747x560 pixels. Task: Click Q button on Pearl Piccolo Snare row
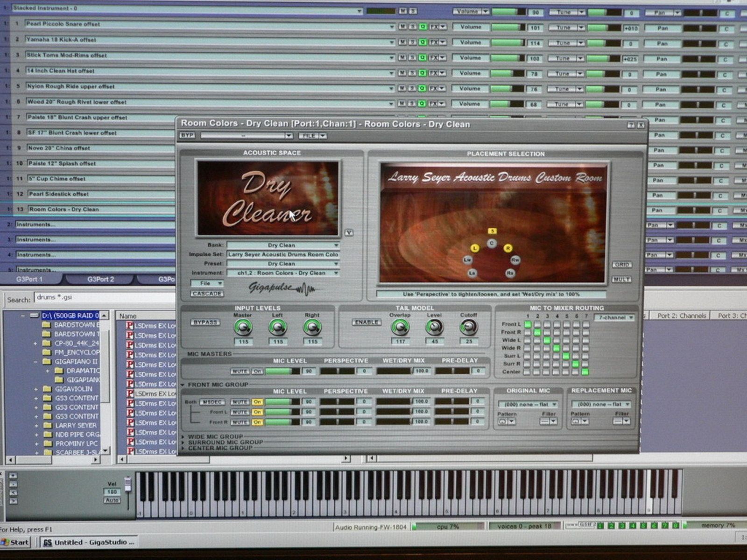coord(423,27)
